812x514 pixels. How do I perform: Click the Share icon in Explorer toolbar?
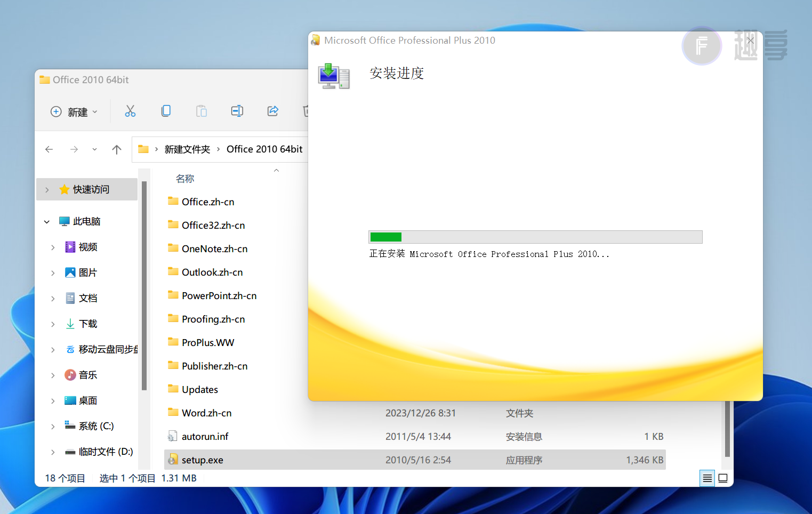pos(273,111)
